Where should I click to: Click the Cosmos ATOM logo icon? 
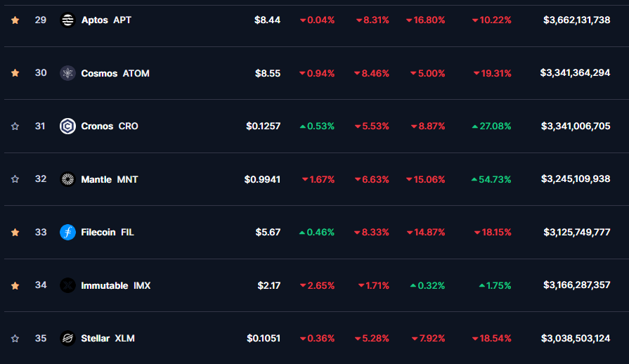point(67,73)
